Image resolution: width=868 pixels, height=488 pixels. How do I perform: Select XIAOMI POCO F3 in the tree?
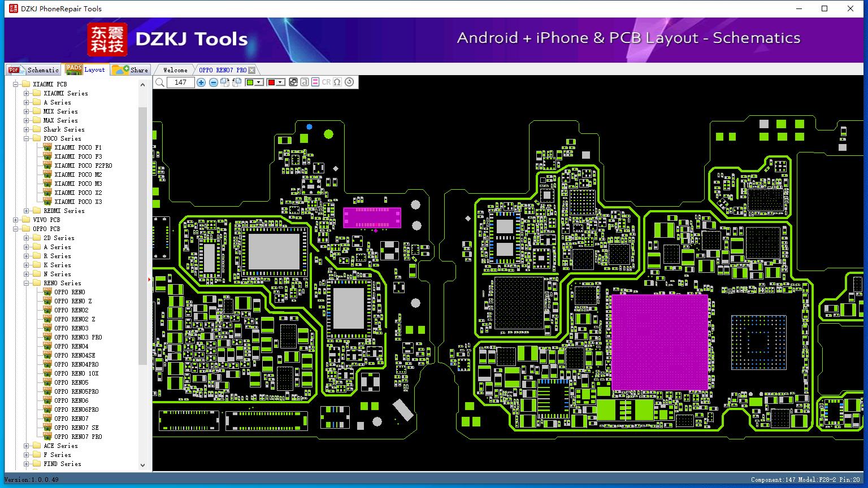(x=78, y=156)
